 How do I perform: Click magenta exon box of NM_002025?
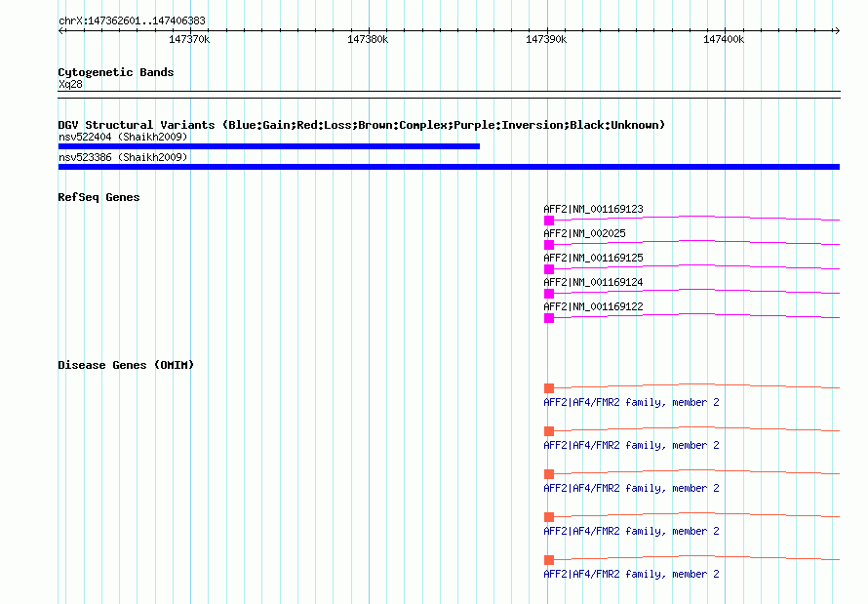click(549, 245)
